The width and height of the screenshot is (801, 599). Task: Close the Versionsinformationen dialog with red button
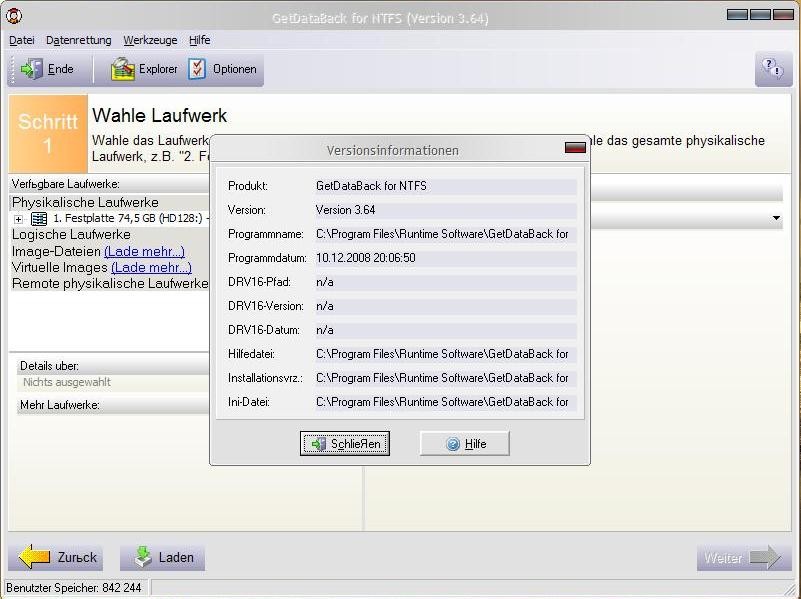click(575, 148)
